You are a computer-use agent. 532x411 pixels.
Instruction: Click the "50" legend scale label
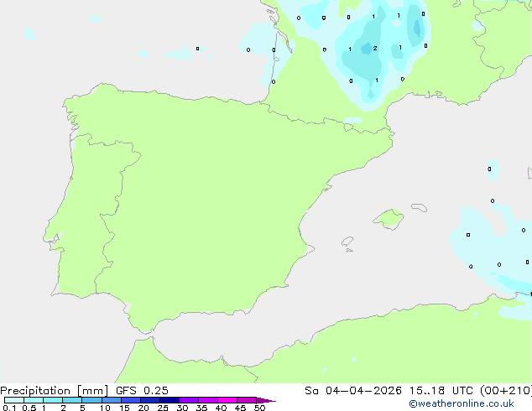coord(259,408)
